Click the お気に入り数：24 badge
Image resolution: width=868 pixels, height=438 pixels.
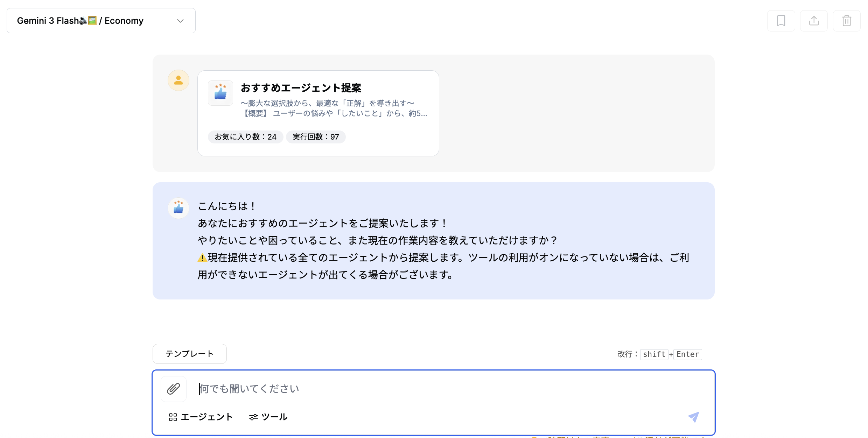(x=246, y=137)
